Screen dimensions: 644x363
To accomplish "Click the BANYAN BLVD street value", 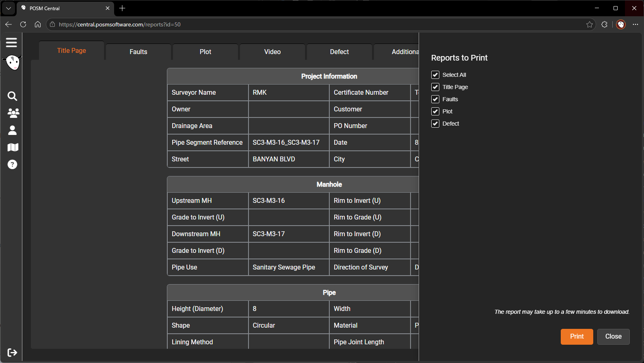I will pos(274,159).
